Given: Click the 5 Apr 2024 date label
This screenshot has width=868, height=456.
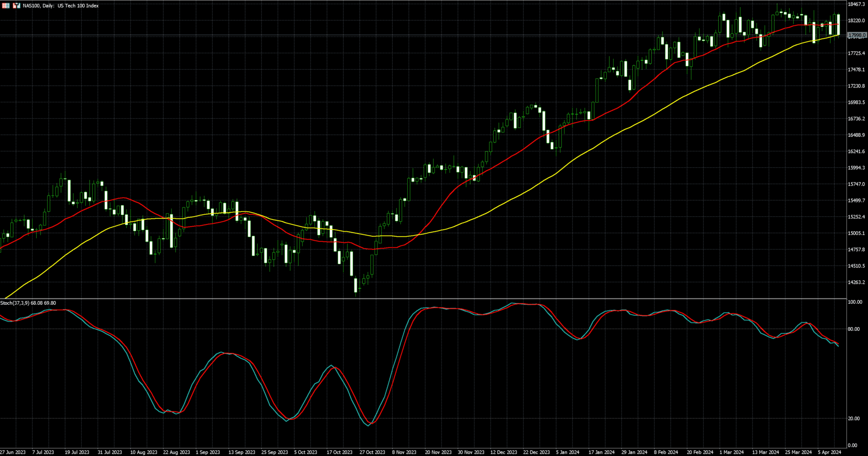Looking at the screenshot, I should 829,452.
